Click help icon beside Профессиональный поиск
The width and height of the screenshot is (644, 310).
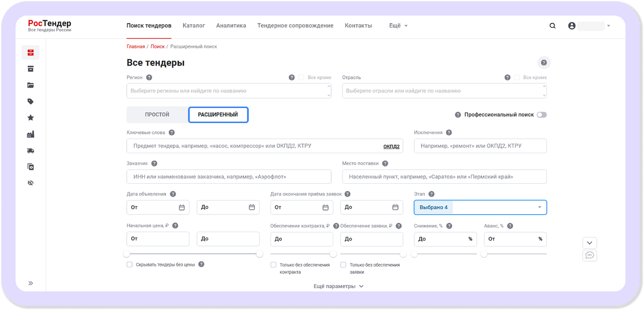[x=458, y=114]
